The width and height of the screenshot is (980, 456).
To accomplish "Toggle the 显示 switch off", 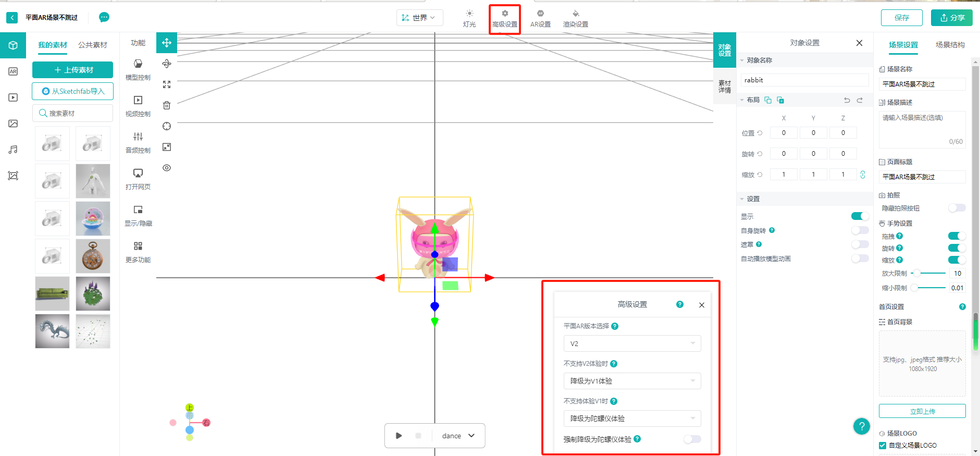I will [859, 216].
